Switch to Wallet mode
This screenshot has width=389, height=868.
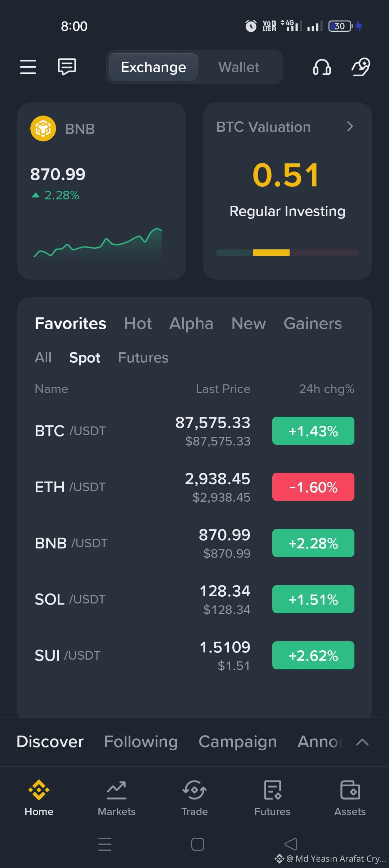pos(239,67)
